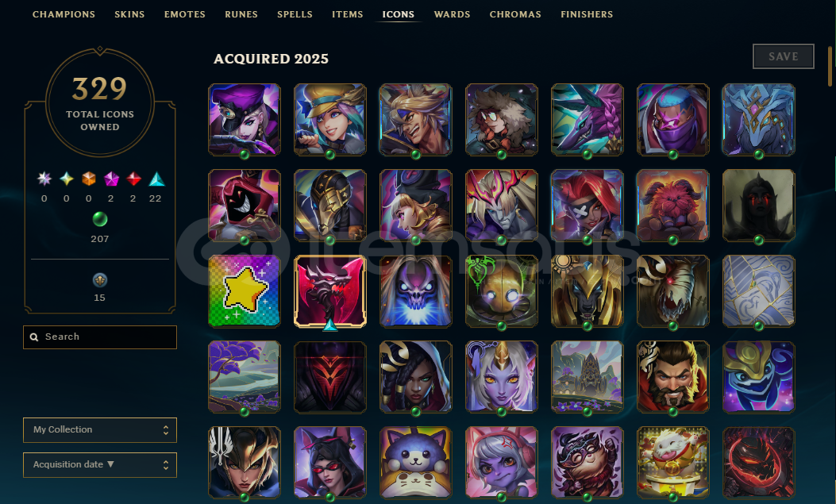Select the rainbow star summoner icon
Image resolution: width=836 pixels, height=504 pixels.
245,291
